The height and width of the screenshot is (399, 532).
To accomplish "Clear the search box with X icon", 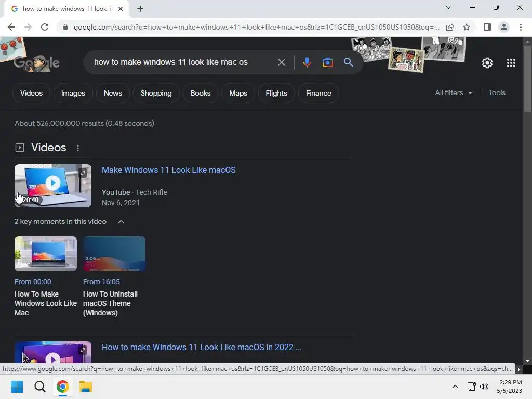I will (x=281, y=62).
